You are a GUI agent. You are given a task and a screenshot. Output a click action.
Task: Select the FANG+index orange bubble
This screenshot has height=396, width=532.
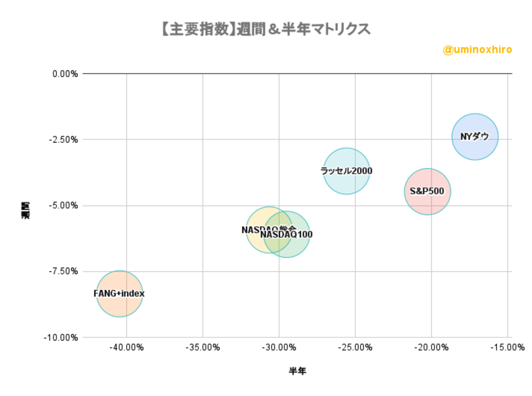coord(119,294)
